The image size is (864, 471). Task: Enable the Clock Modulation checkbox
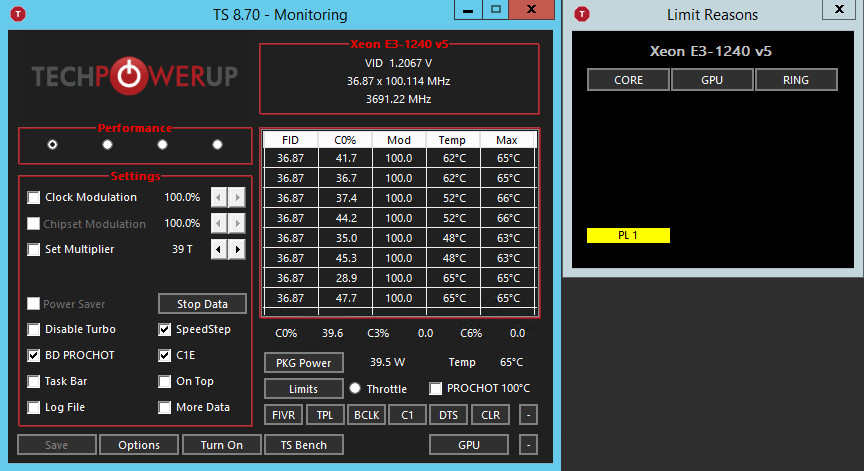tap(34, 198)
